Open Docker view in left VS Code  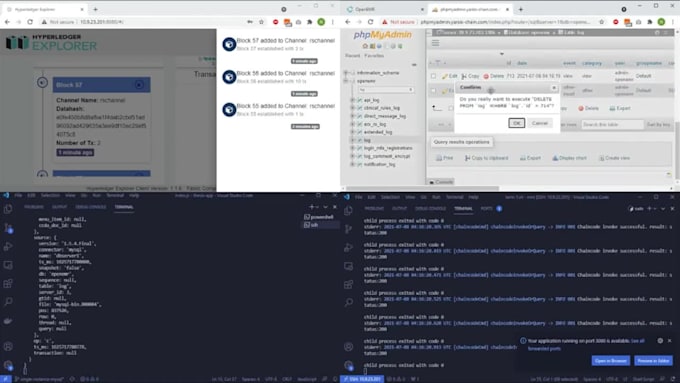pyautogui.click(x=8, y=321)
